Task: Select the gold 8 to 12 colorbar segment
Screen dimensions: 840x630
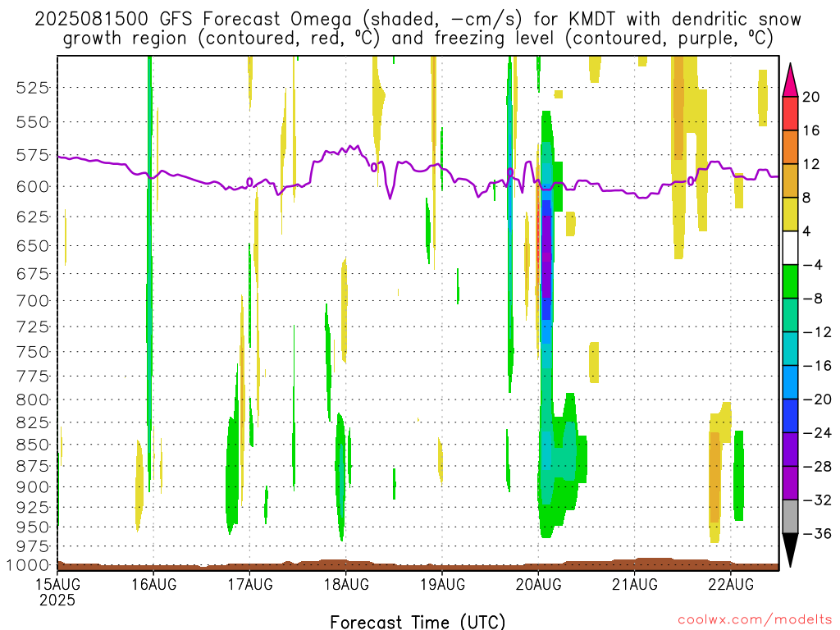Action: coord(790,181)
